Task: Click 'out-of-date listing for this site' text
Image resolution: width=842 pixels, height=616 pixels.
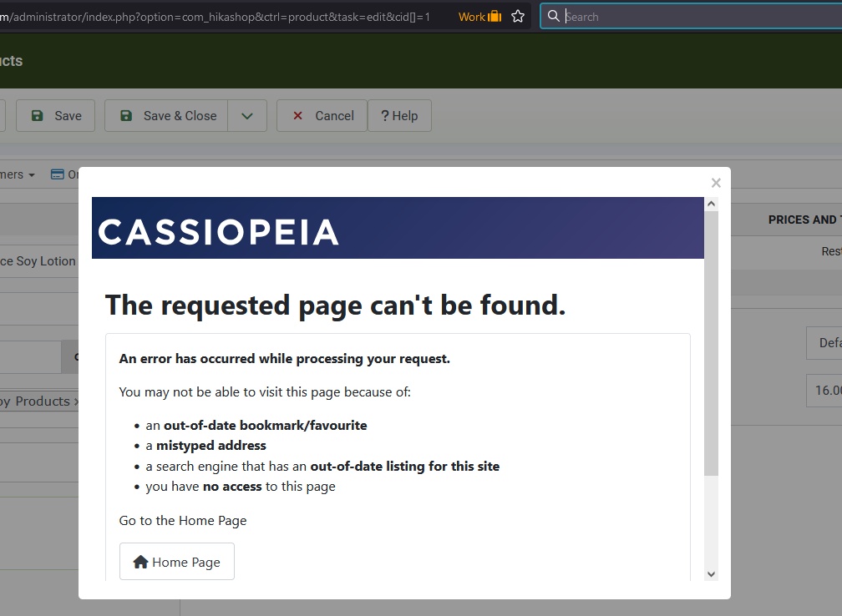Action: pos(405,467)
